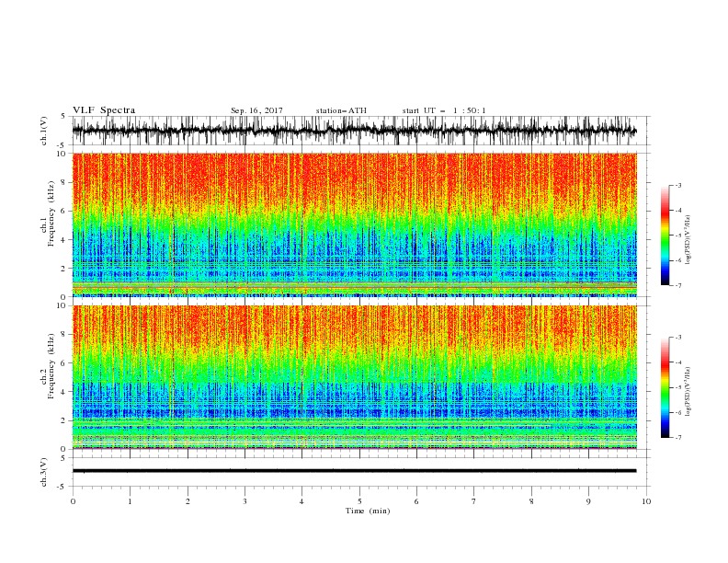Click the 'VLF Spectra' title text
728x563 pixels.
coord(104,110)
